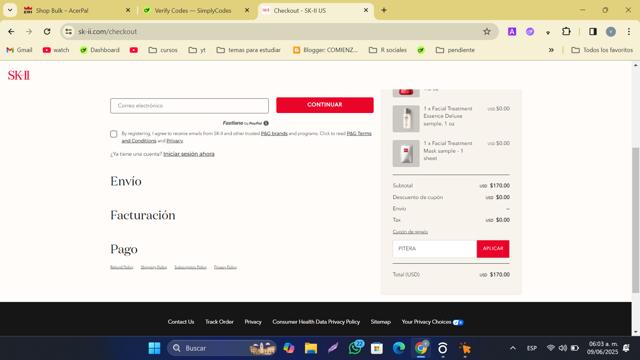Click the APLICAR coupon button
Image resolution: width=640 pixels, height=360 pixels.
[493, 249]
